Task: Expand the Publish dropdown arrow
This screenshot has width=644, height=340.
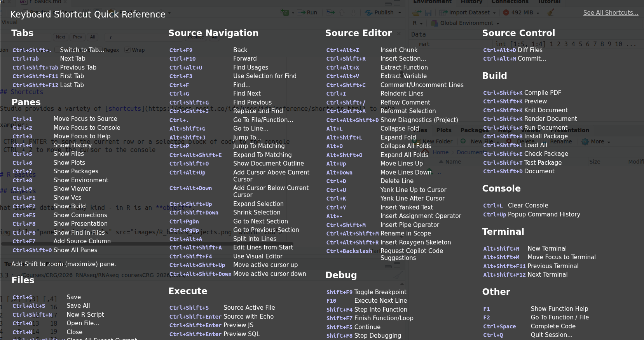Action: (400, 13)
